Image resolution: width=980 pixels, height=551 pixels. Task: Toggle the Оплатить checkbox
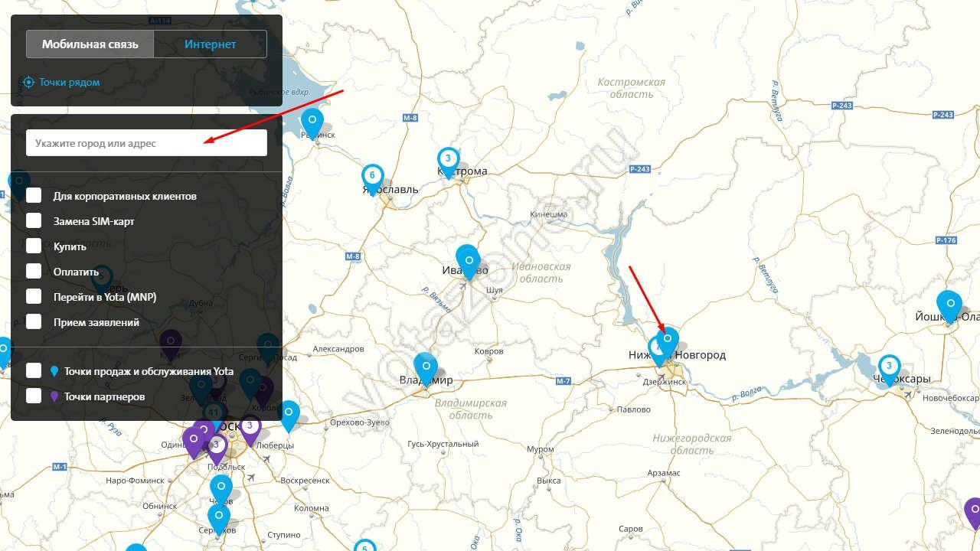tap(34, 271)
